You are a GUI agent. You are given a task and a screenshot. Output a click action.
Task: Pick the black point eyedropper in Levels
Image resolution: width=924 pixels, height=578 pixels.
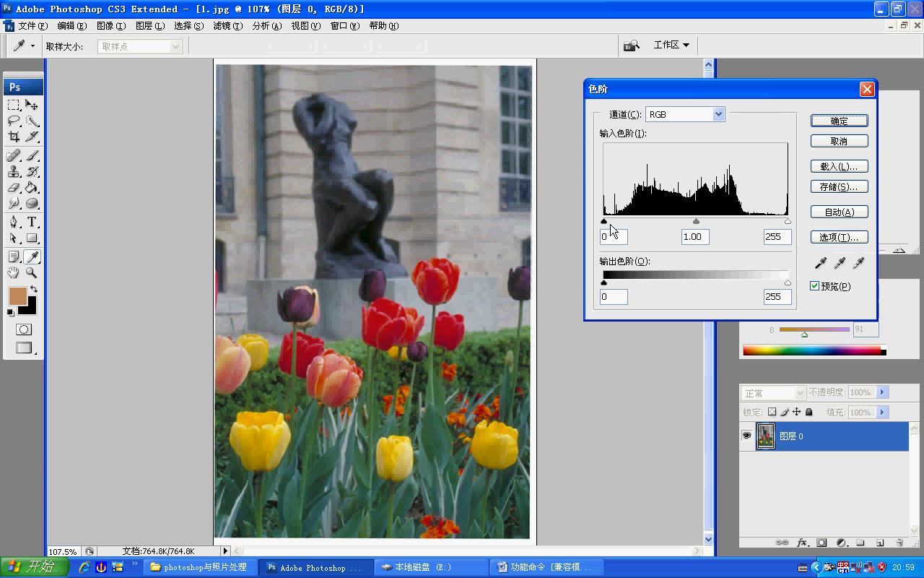point(821,264)
